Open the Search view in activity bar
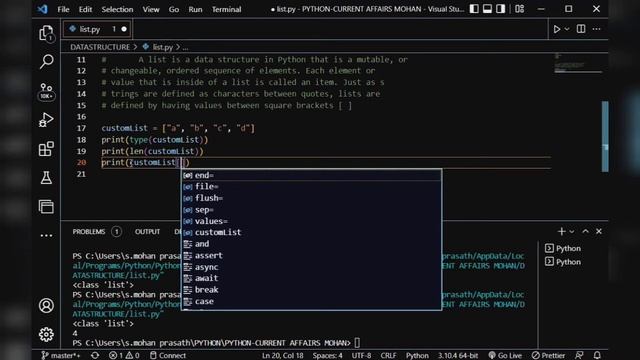 pyautogui.click(x=46, y=61)
